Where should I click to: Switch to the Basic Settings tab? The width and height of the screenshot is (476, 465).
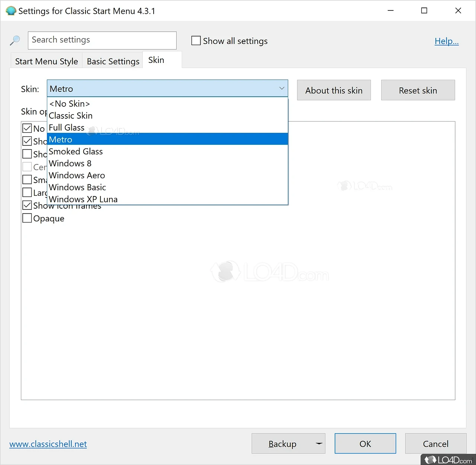(113, 61)
